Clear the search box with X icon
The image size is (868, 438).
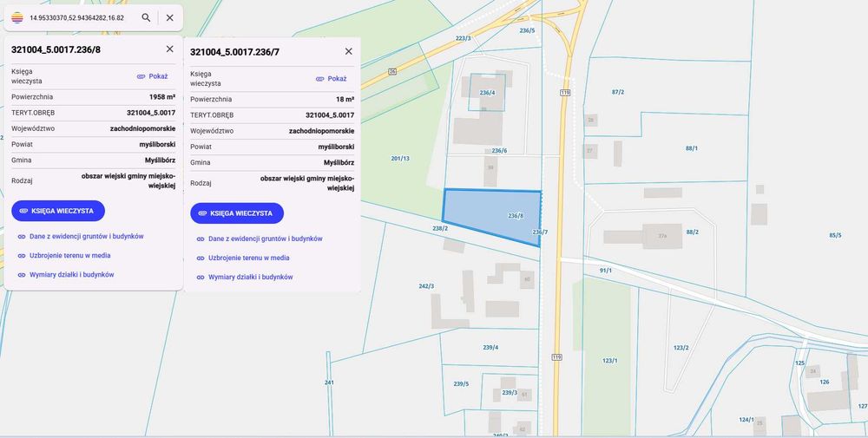[x=170, y=17]
